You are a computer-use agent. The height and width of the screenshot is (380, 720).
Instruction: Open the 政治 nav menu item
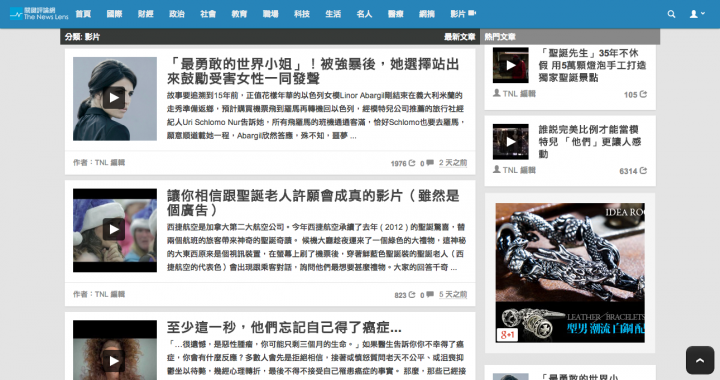point(177,14)
